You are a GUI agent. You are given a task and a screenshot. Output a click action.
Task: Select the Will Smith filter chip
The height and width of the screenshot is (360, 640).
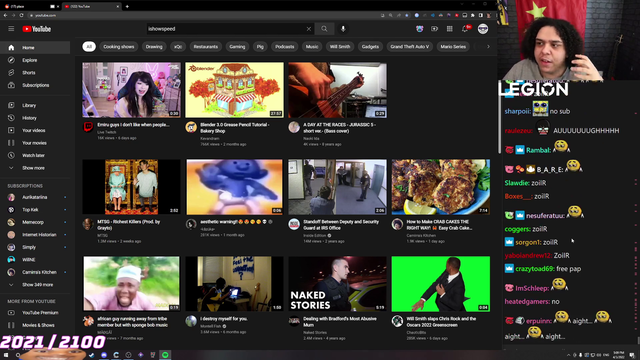pyautogui.click(x=340, y=47)
